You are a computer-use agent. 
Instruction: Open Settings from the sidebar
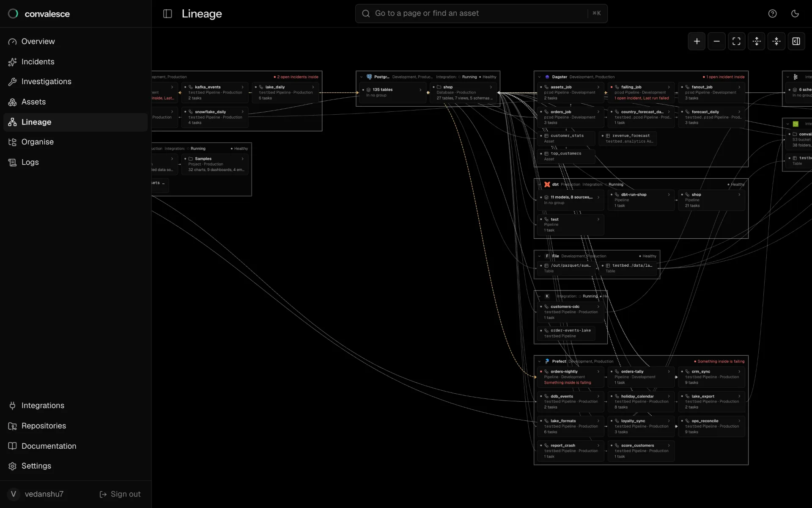coord(75,466)
